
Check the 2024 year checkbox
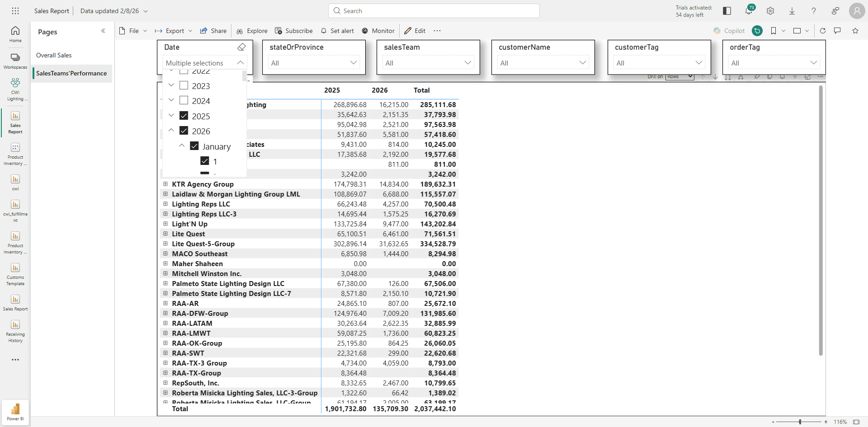(184, 100)
